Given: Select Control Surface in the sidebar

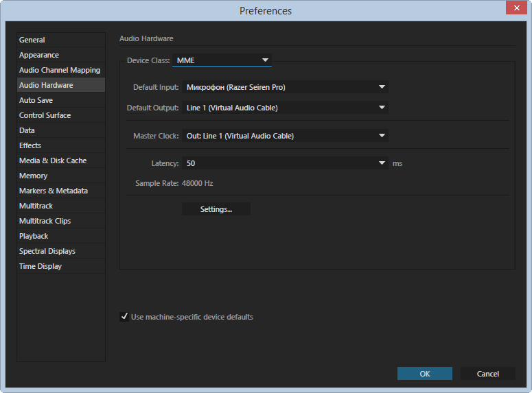Looking at the screenshot, I should 45,115.
